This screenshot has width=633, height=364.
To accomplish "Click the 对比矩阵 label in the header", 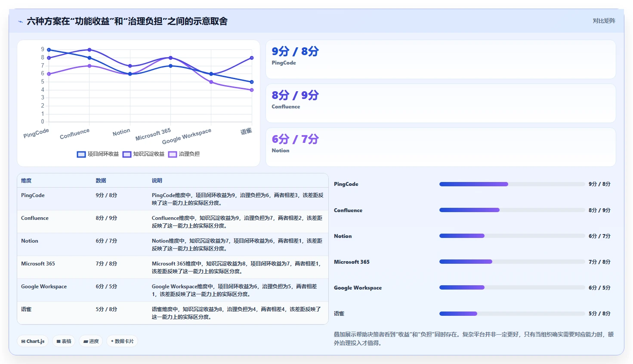I will point(604,21).
